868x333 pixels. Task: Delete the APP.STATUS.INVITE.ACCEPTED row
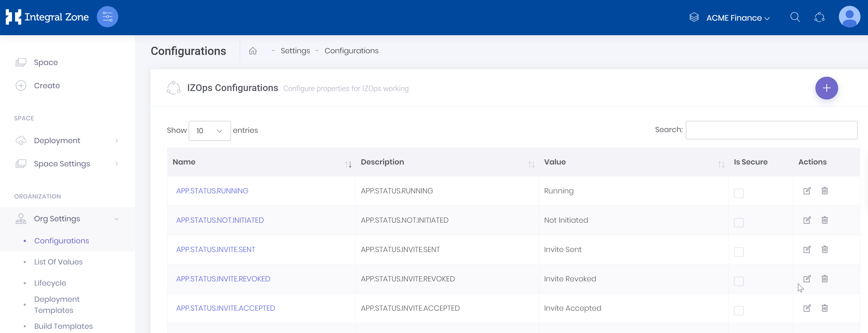825,308
